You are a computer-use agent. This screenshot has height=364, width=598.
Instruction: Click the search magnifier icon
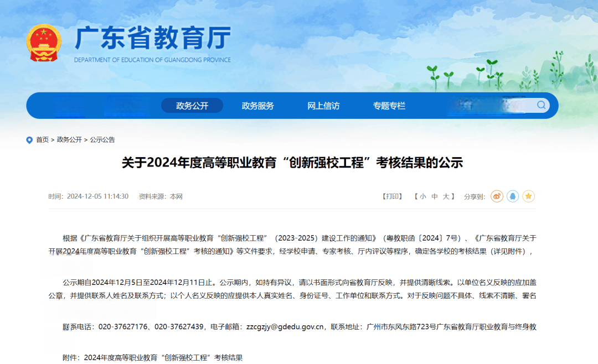(541, 105)
